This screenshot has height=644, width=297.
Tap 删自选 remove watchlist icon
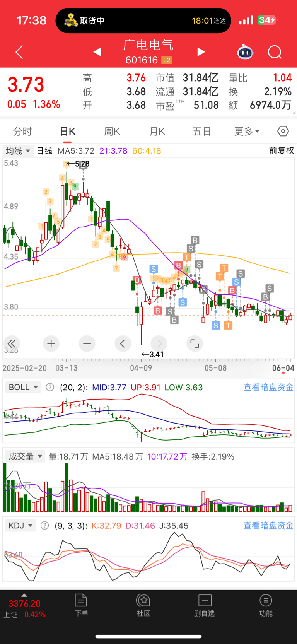(x=204, y=605)
